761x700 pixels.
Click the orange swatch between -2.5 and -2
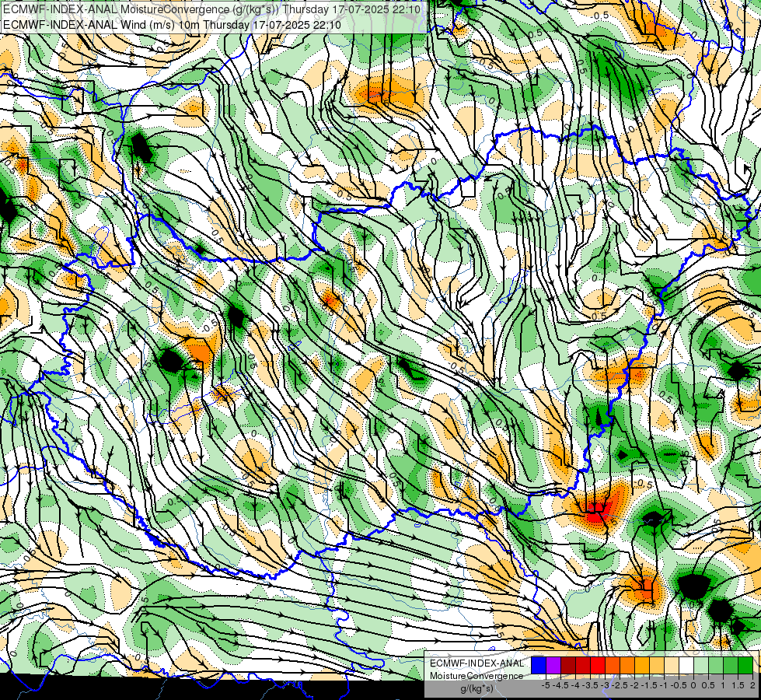pos(627,665)
